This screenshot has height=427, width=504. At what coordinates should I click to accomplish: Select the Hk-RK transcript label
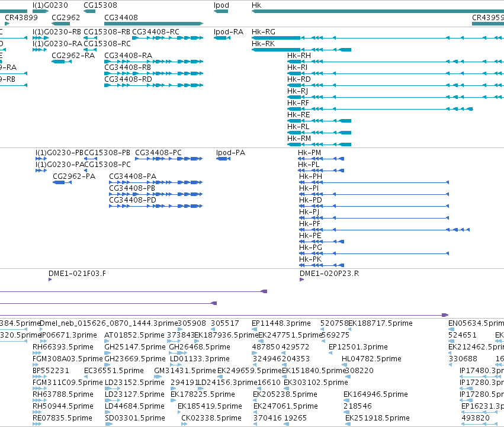(x=263, y=44)
